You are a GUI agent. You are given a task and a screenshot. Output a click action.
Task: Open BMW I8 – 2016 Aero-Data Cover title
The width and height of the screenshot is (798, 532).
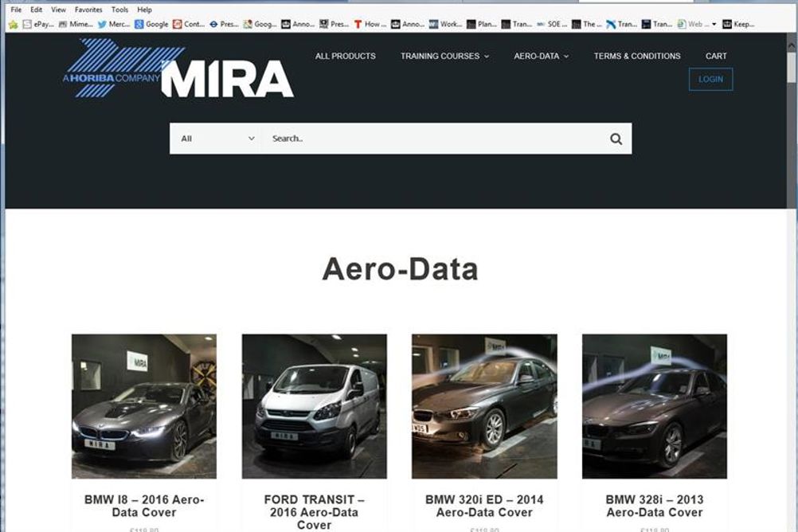144,506
